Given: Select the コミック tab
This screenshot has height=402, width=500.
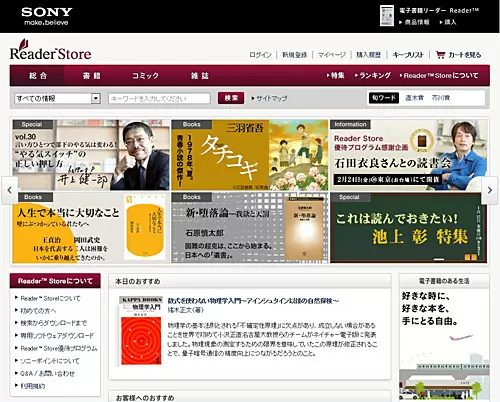Looking at the screenshot, I should click(x=145, y=76).
